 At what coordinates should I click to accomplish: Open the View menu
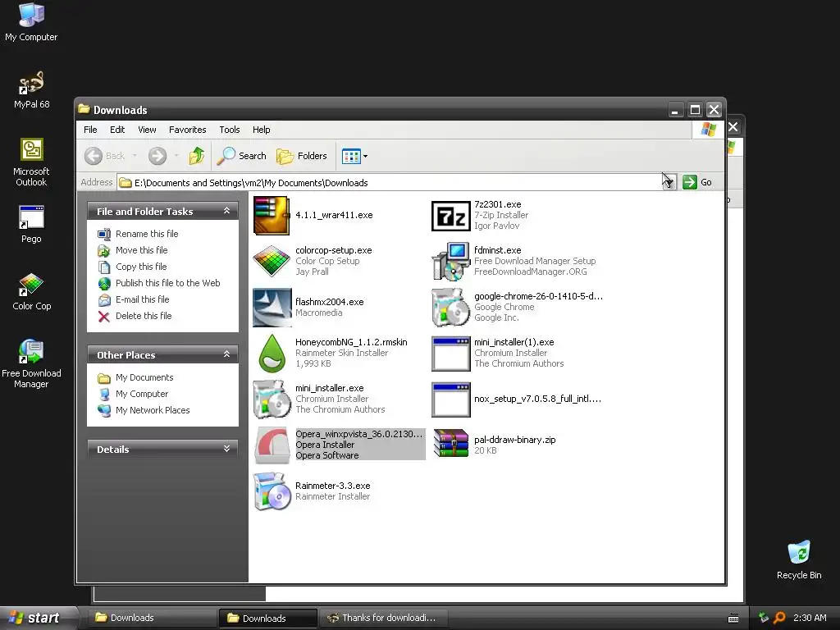click(x=147, y=130)
